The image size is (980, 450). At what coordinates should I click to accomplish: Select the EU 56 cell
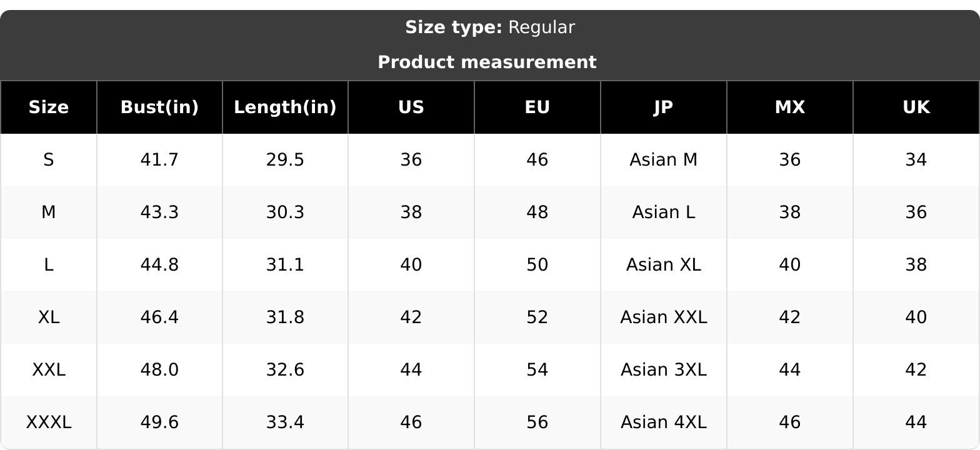click(x=537, y=422)
